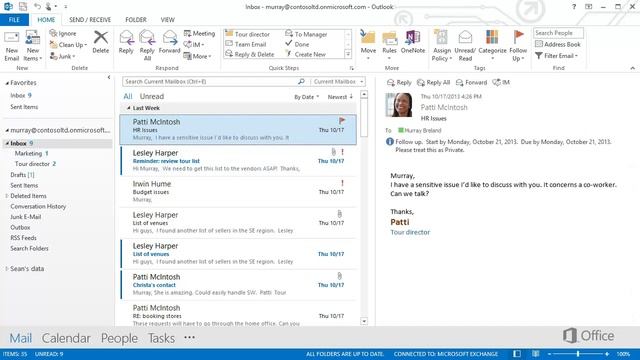The width and height of the screenshot is (640, 360).
Task: Collapse the ribbon
Action: 632,68
